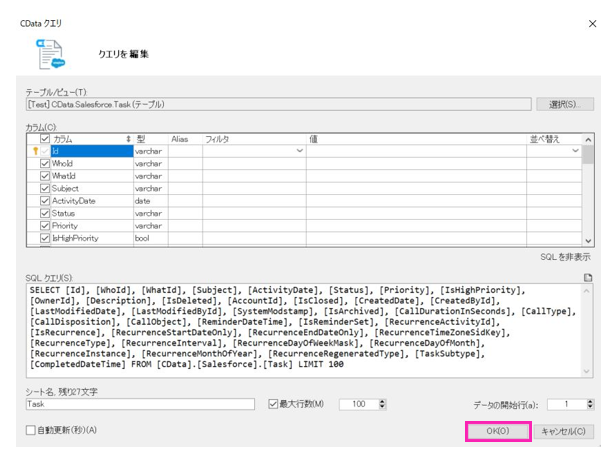Uncheck the Subject column checkbox
The image size is (613, 466).
point(45,188)
